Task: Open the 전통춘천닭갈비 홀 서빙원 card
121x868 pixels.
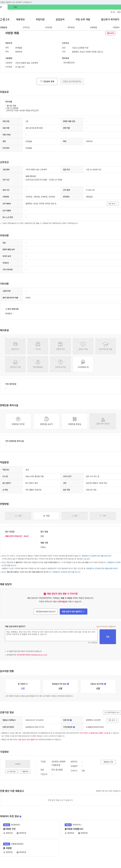Action: [x=30, y=848]
